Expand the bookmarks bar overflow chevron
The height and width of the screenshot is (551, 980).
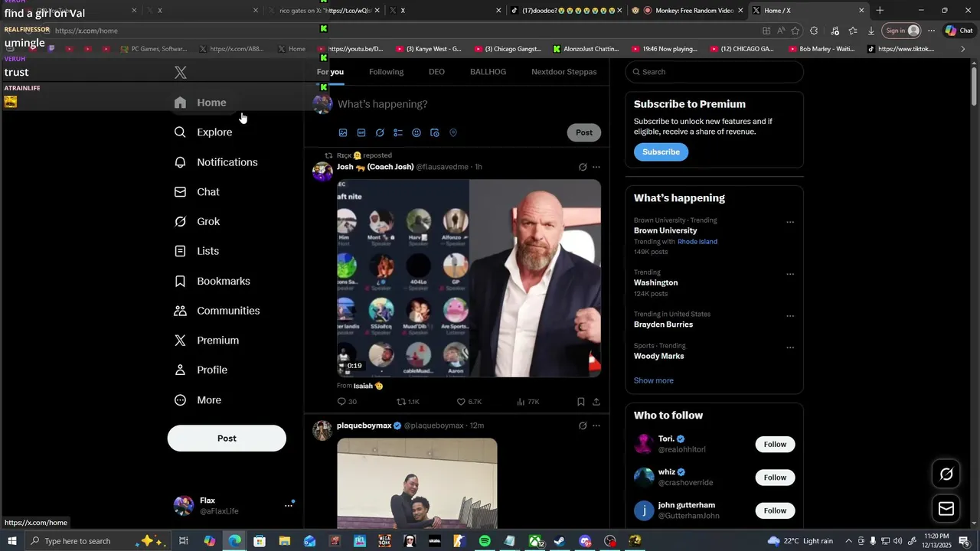963,49
